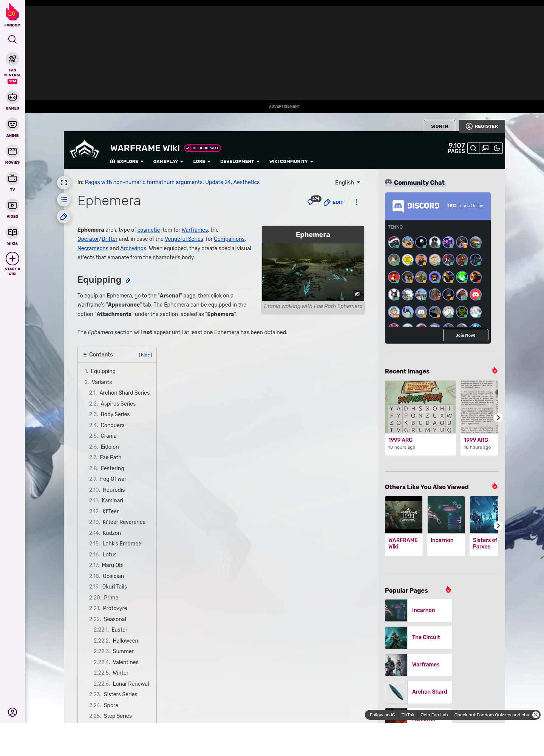Jump to Lunar Renewal in Contents
This screenshot has height=756, width=544.
131,684
